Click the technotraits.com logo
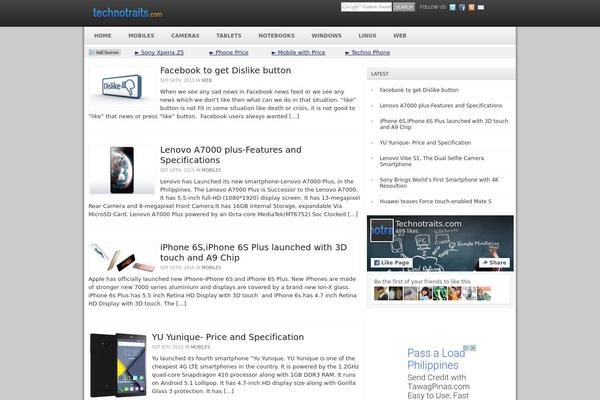 click(x=127, y=13)
